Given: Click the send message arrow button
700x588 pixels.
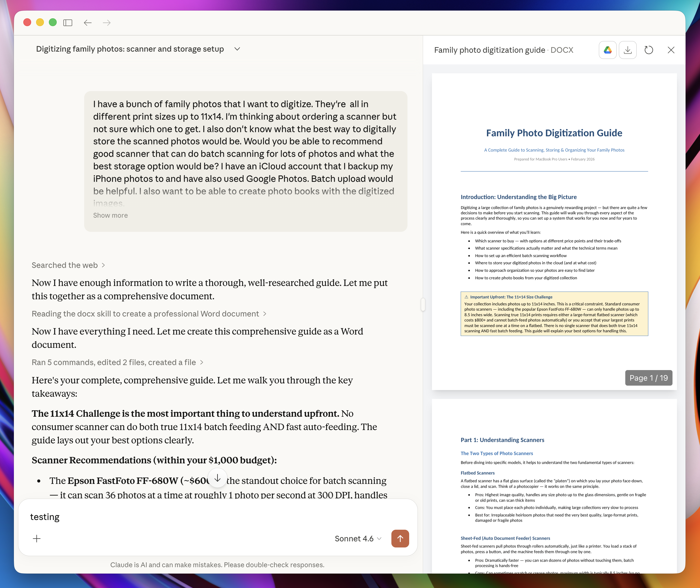Looking at the screenshot, I should tap(400, 538).
